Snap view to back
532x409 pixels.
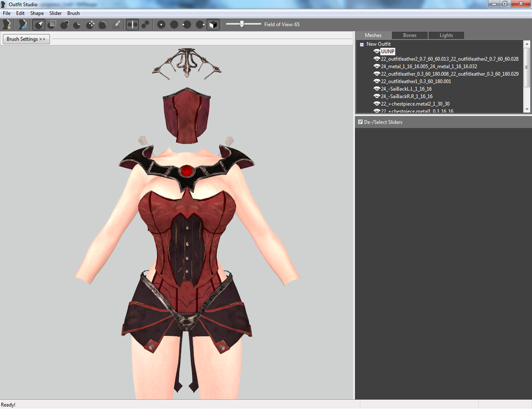click(174, 24)
